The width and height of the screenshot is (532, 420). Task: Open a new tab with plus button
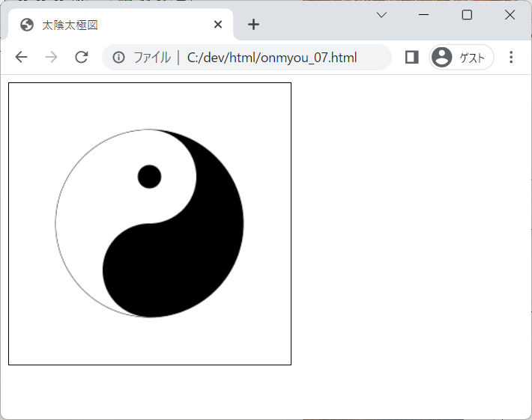click(253, 25)
